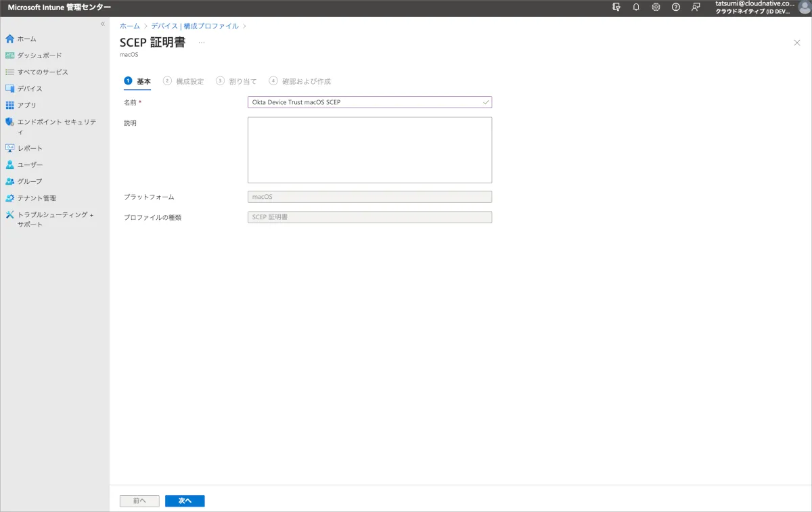Click the デバイス | 構成プロファイル breadcrumb

point(194,26)
